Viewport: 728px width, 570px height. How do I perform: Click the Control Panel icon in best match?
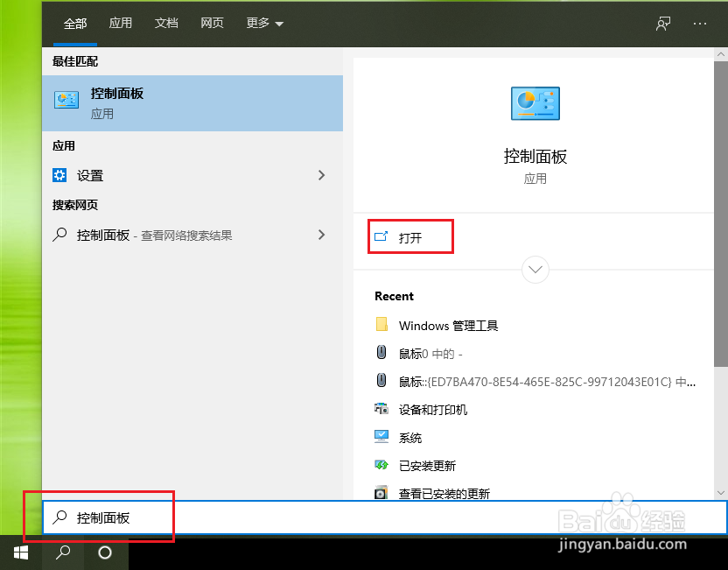pyautogui.click(x=66, y=100)
